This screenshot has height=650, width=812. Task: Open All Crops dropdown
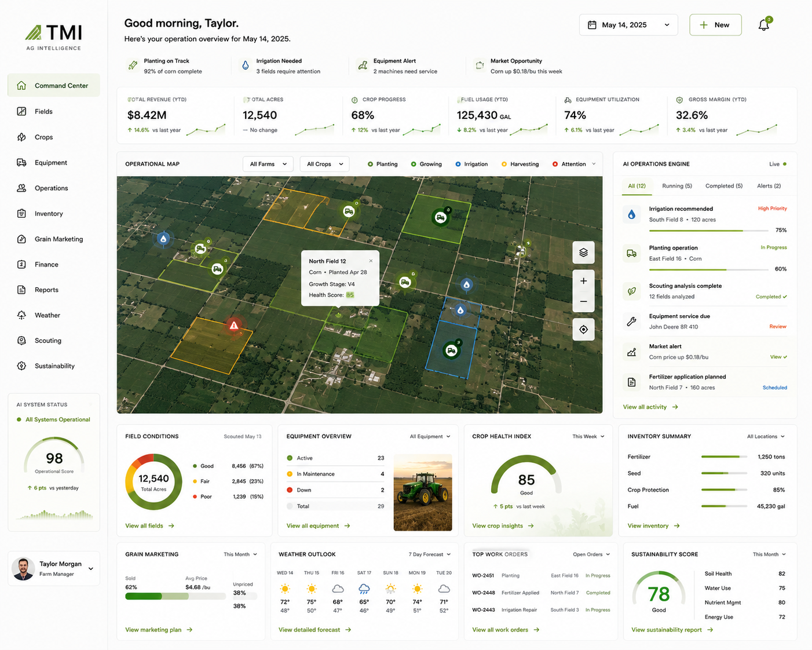coord(324,164)
